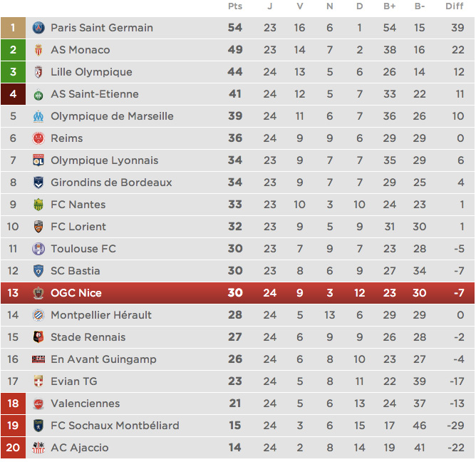Viewport: 476px width, 462px height.
Task: Click the AS Monaco club logo
Action: click(38, 50)
